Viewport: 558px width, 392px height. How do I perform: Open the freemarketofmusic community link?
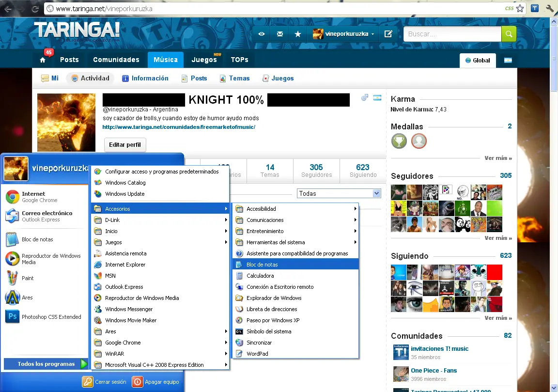(x=179, y=127)
